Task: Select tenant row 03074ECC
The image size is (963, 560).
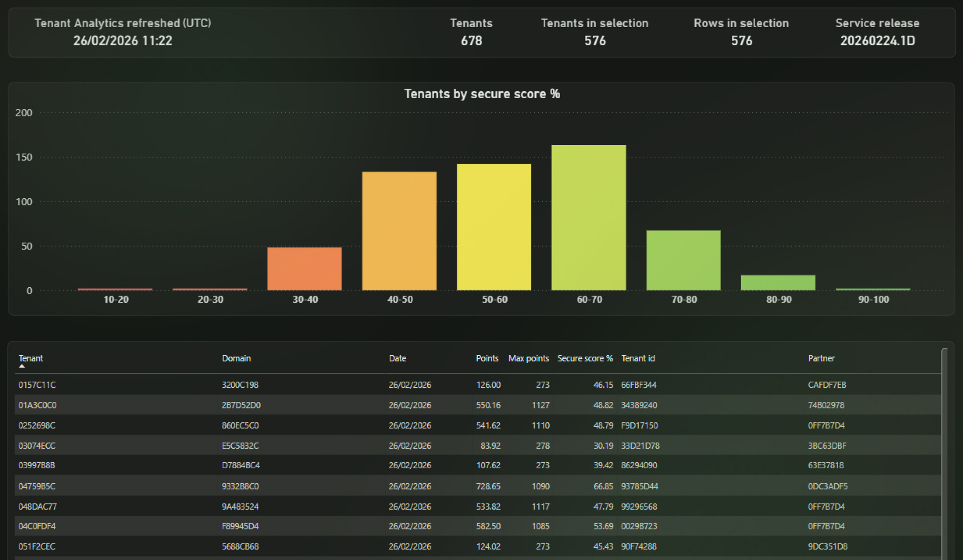Action: [x=478, y=445]
